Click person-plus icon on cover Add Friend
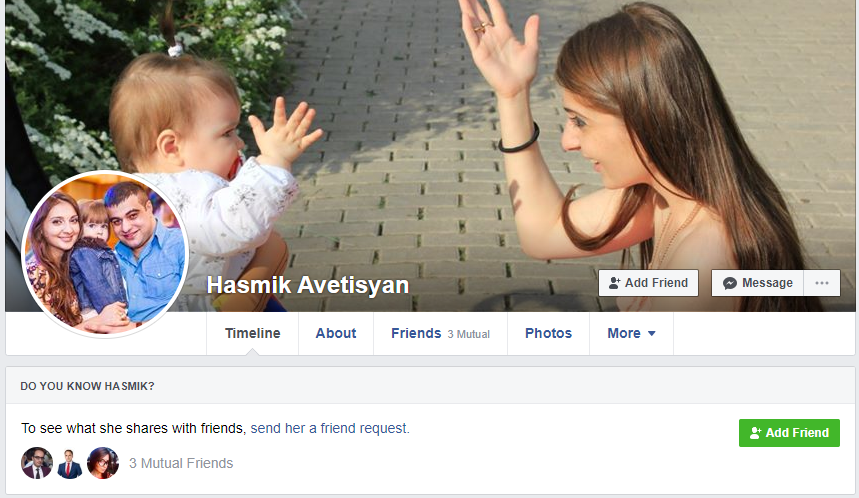 click(615, 283)
